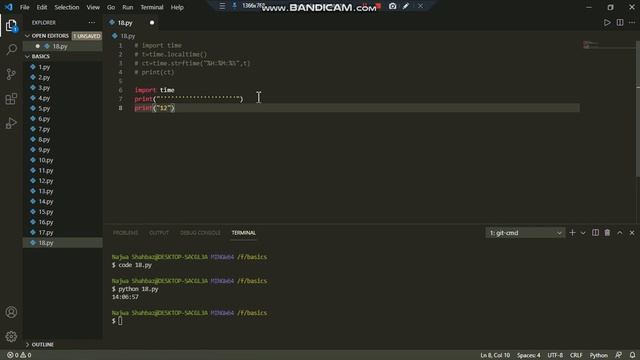Change indentation via Spaces: 4
640x360 pixels.
pyautogui.click(x=529, y=355)
